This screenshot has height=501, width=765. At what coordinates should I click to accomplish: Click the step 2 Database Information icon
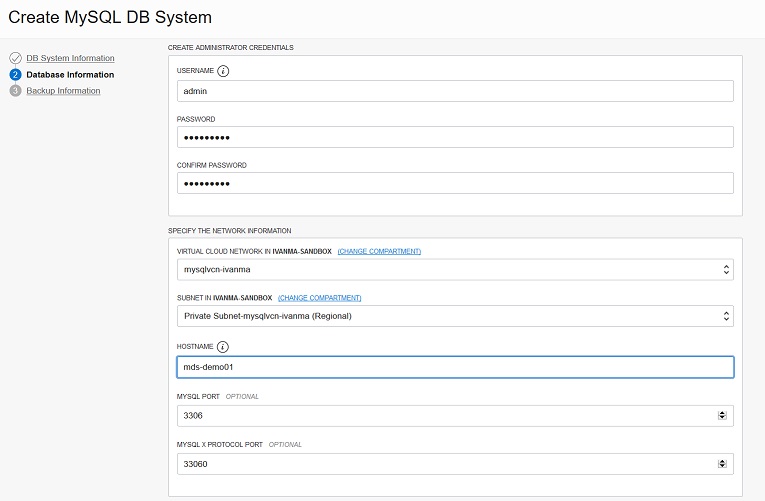[x=15, y=74]
